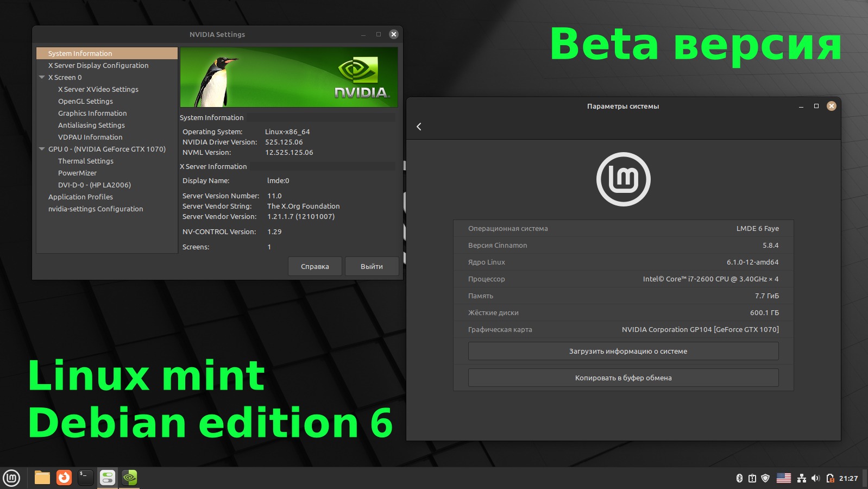This screenshot has width=868, height=489.
Task: Open the update manager shield icon
Action: point(765,478)
